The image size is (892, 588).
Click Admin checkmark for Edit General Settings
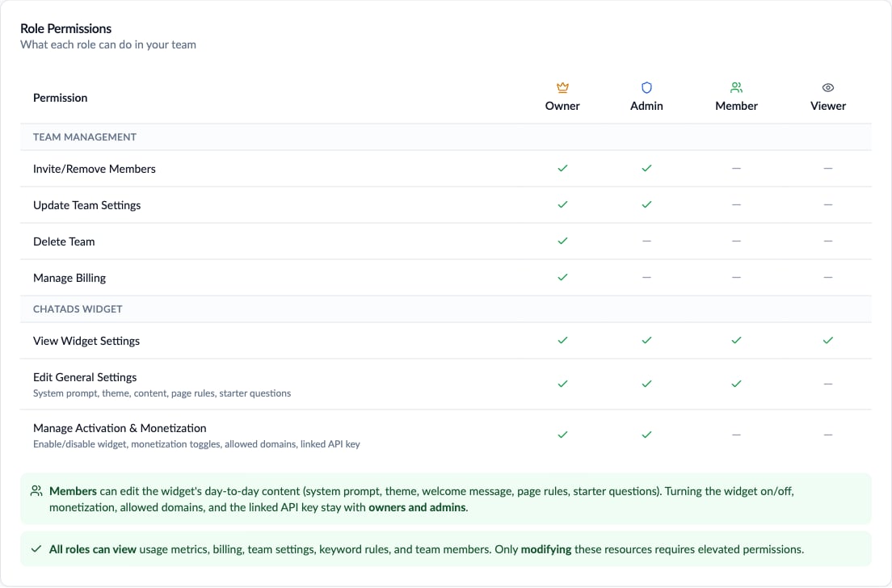(646, 384)
